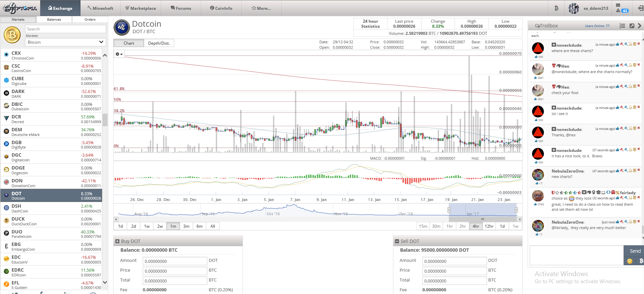
Task: Click the chart navigator scrollbar thumb
Action: click(483, 219)
